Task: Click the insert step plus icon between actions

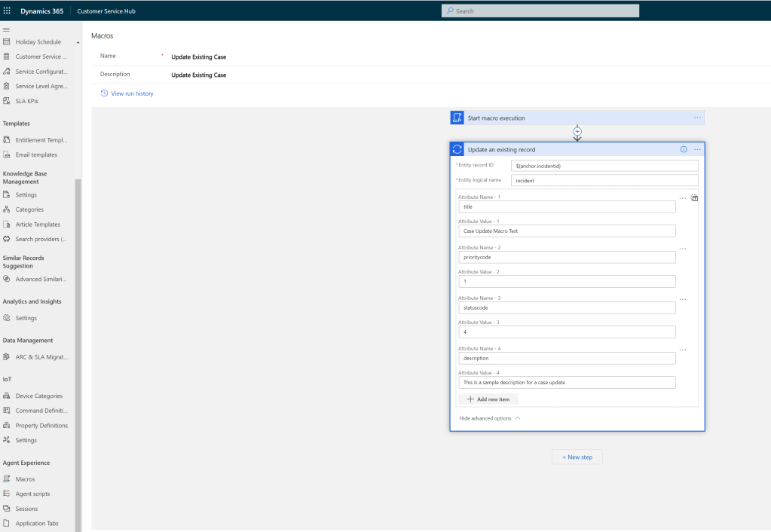Action: pos(577,131)
